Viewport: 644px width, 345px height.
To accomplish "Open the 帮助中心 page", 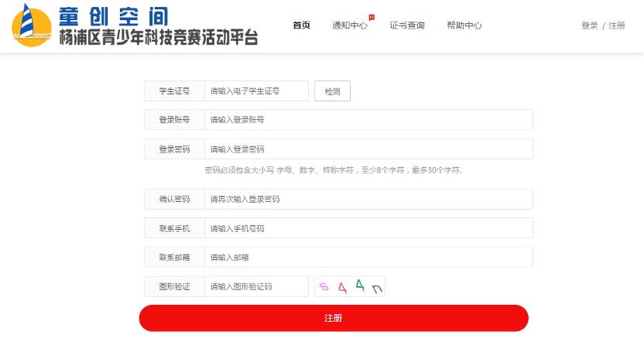I will [464, 25].
